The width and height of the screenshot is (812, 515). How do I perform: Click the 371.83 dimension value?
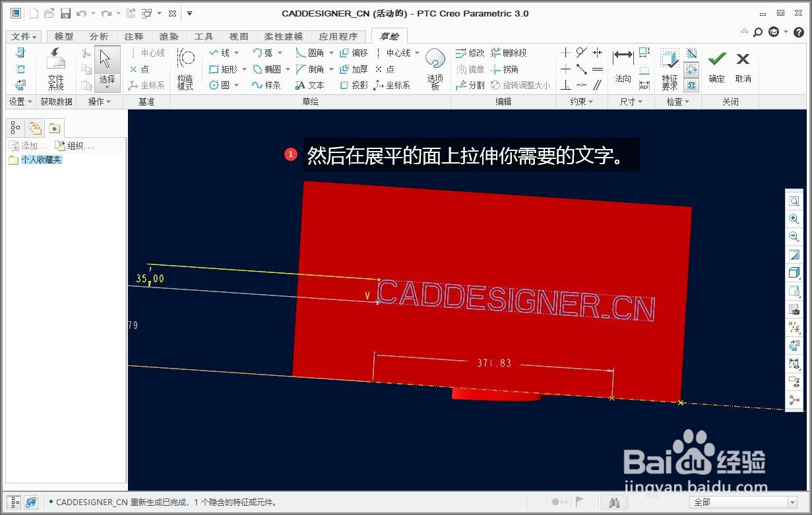[494, 363]
